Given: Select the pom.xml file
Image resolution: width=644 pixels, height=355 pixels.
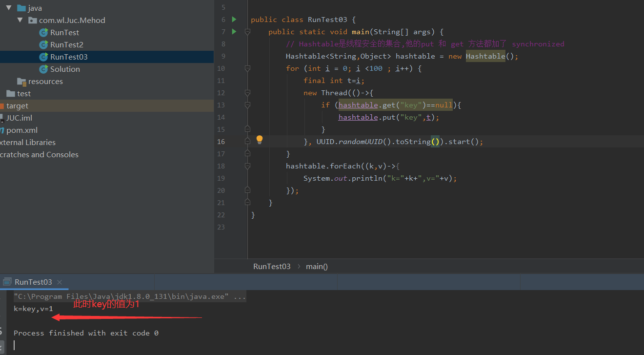Looking at the screenshot, I should (22, 130).
